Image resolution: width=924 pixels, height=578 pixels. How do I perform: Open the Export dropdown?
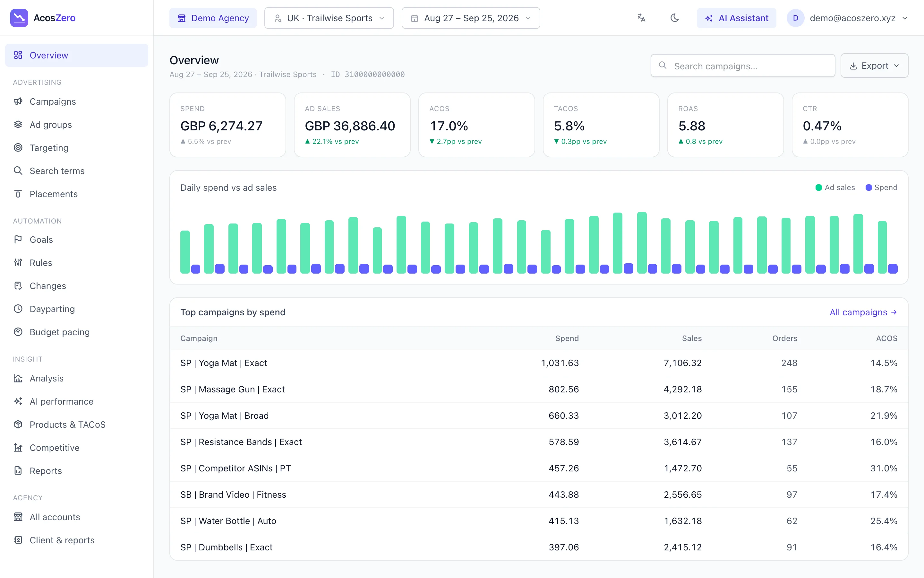point(874,66)
